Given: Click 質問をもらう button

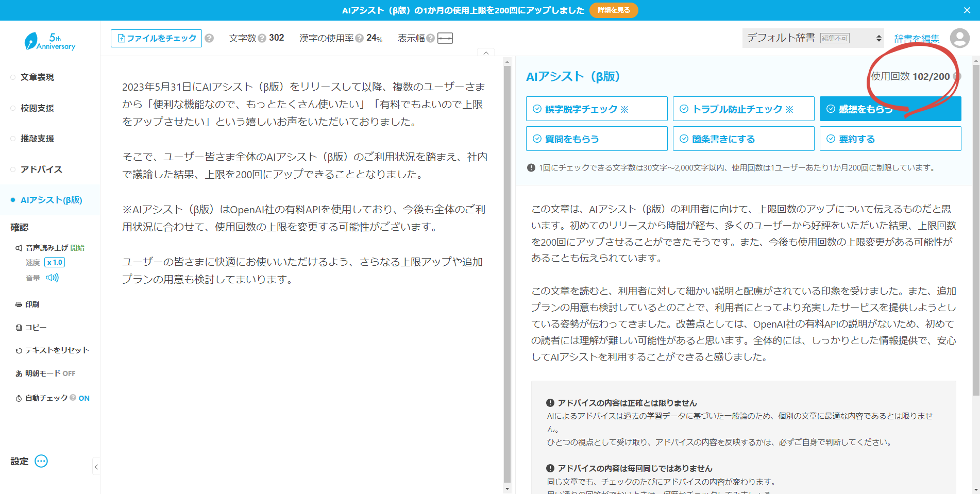Looking at the screenshot, I should [597, 139].
